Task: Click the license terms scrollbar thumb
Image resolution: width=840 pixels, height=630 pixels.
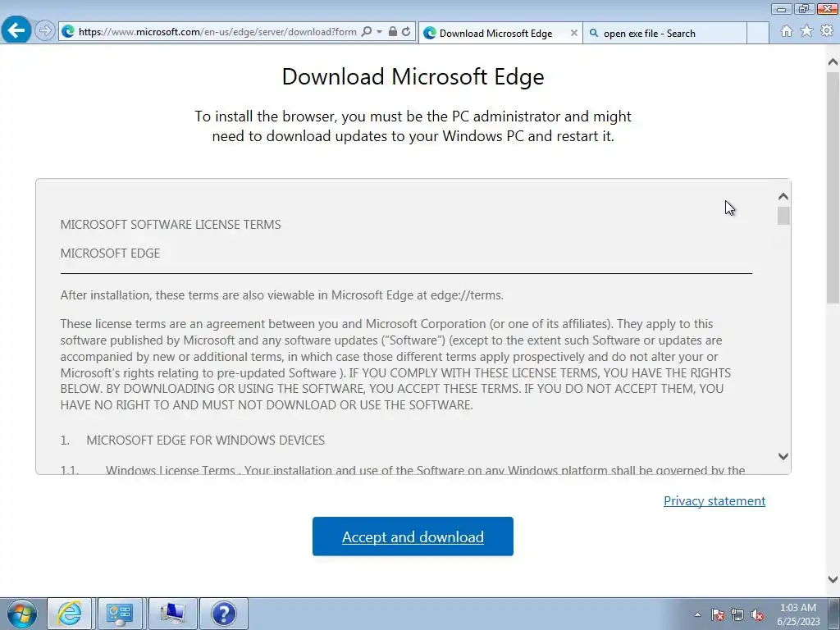Action: click(x=783, y=216)
